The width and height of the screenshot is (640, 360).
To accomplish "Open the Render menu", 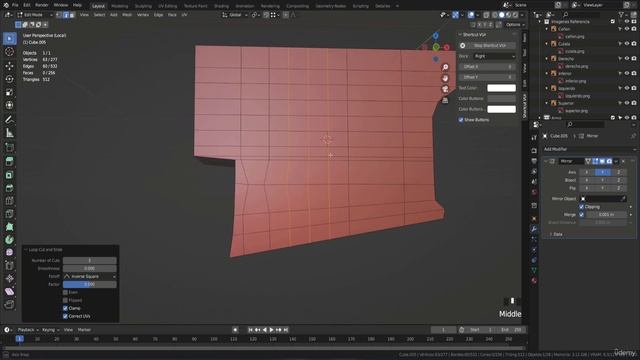I will click(x=42, y=5).
